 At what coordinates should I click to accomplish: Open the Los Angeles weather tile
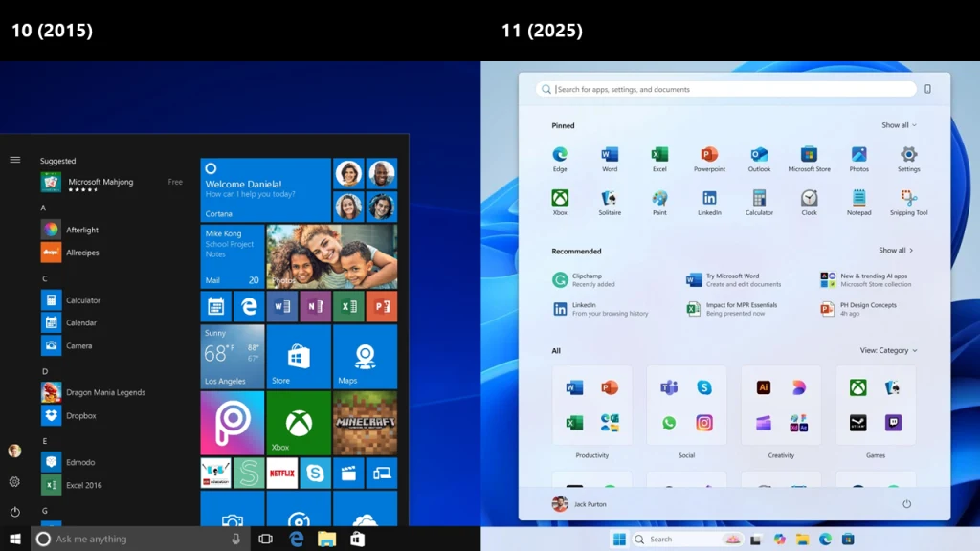(232, 357)
